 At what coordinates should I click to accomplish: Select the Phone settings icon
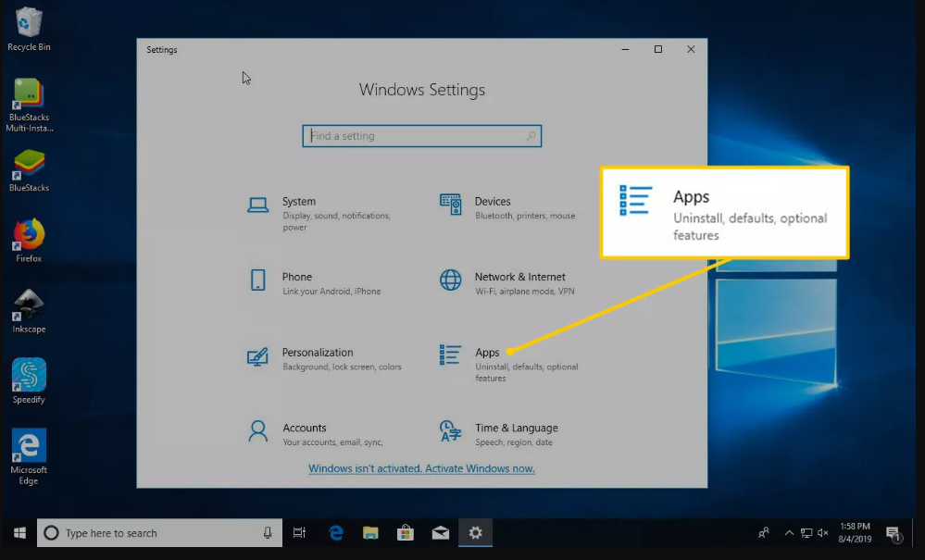(x=257, y=280)
